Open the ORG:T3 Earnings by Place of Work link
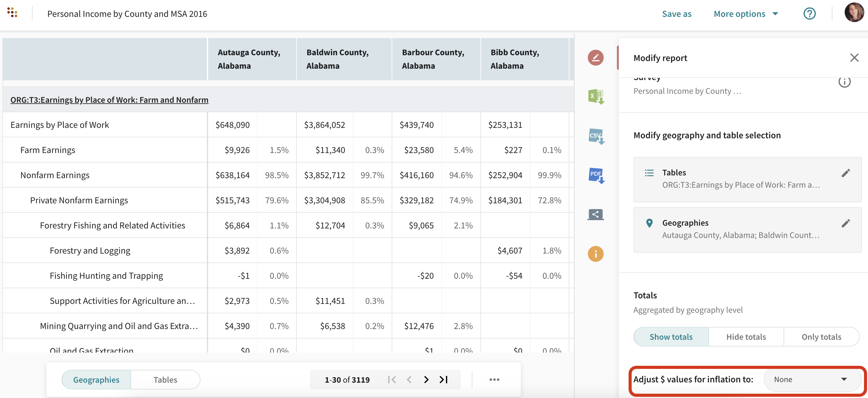Viewport: 868px width, 398px height. pyautogui.click(x=109, y=100)
